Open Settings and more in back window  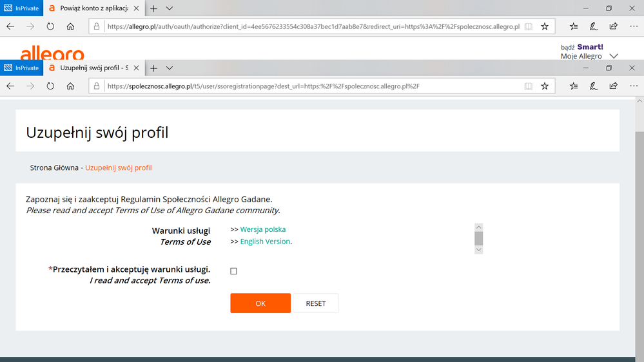coord(634,26)
